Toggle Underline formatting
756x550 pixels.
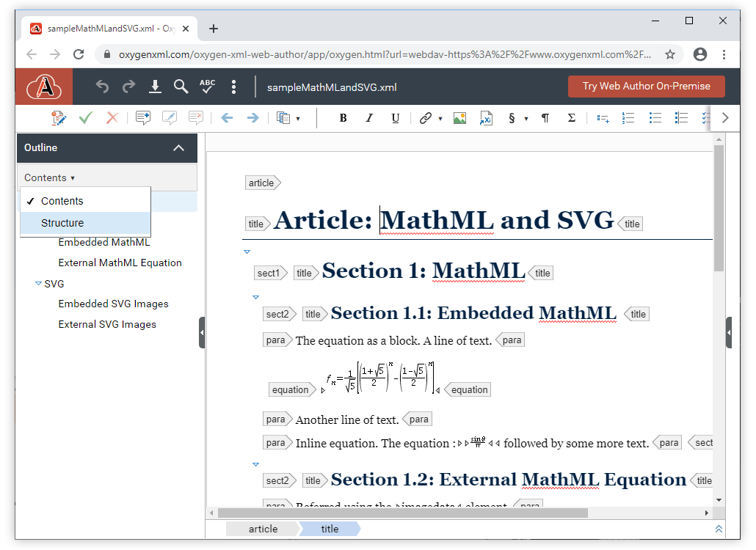[396, 118]
